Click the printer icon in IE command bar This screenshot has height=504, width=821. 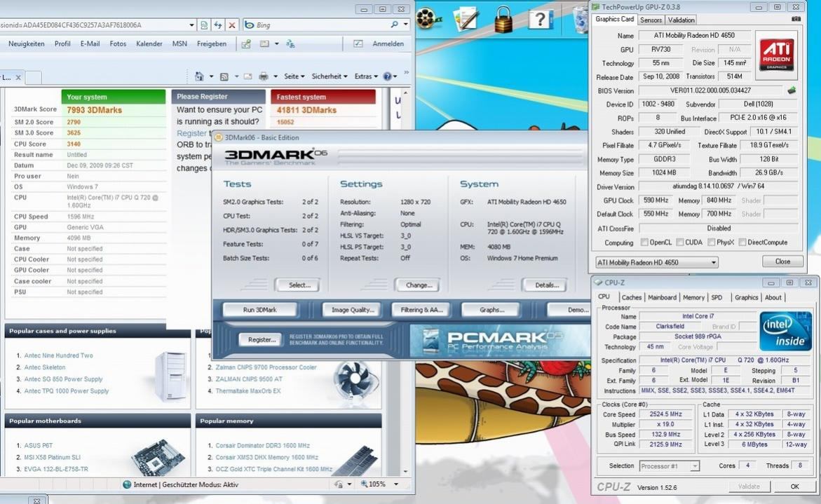264,76
